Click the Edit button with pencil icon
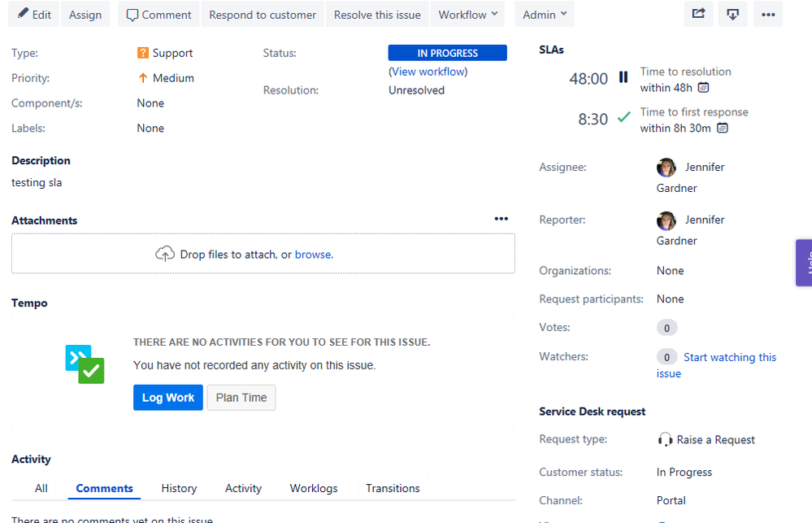 (33, 15)
